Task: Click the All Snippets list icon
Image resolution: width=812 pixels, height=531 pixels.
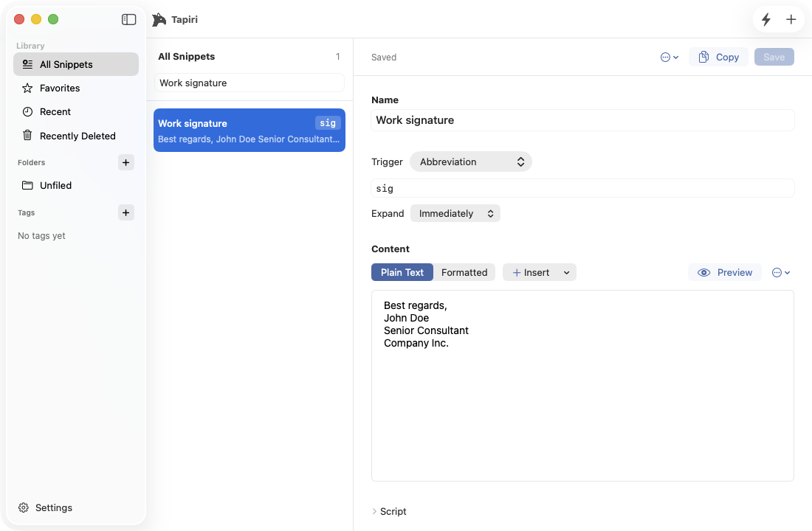Action: pos(27,64)
